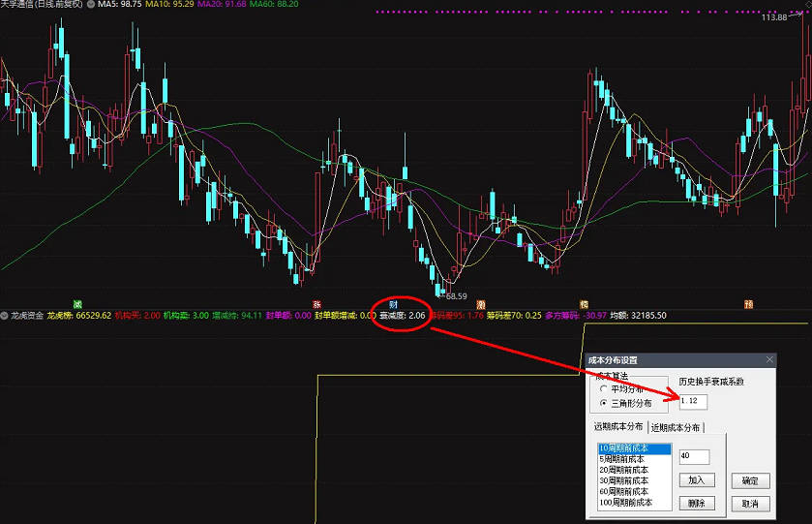Screen dimensions: 812x524
Task: Click the 68.59 low price label
Action: [456, 296]
